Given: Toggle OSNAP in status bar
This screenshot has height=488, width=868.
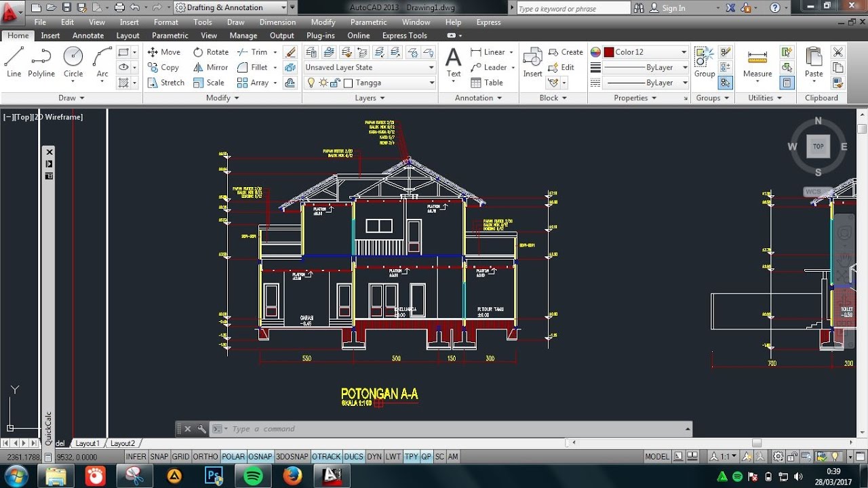Looking at the screenshot, I should pos(260,457).
